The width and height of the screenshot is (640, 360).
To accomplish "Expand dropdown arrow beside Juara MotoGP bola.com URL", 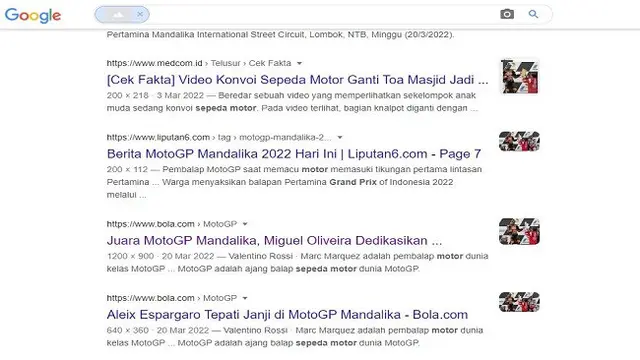I will pos(245,224).
